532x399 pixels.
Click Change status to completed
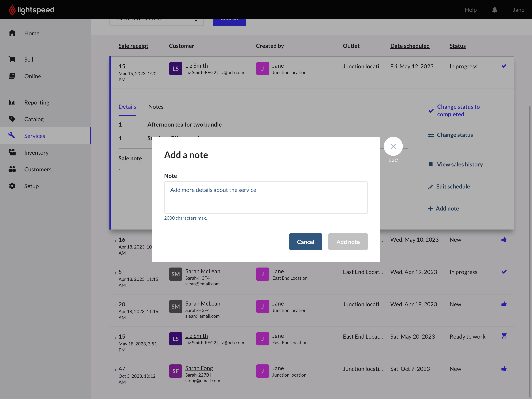pyautogui.click(x=454, y=110)
